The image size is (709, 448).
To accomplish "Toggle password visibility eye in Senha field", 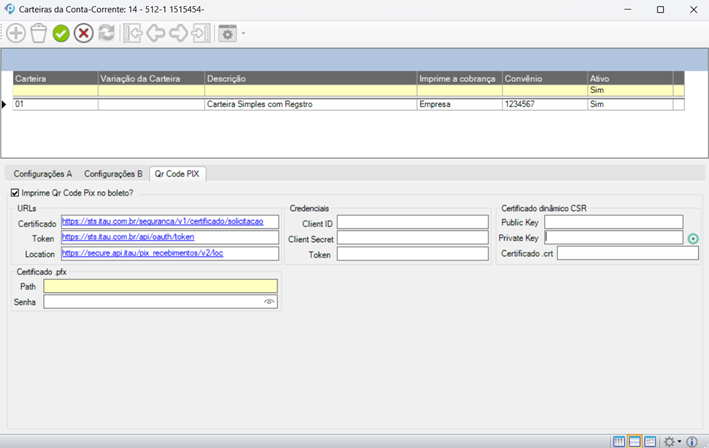I will point(269,301).
